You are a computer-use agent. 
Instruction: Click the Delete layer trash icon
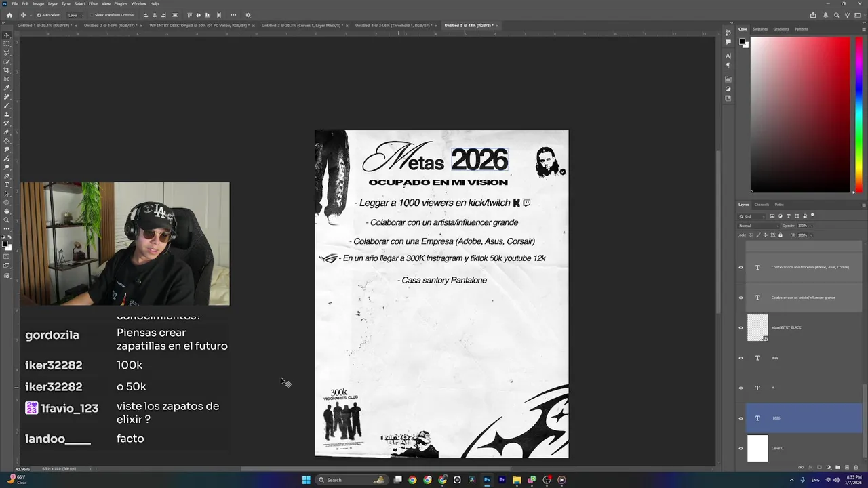tap(856, 467)
